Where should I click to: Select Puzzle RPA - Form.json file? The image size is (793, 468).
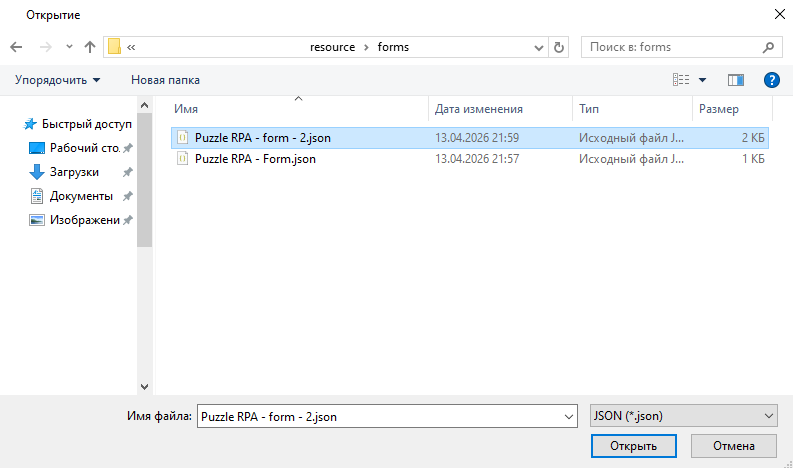point(255,158)
